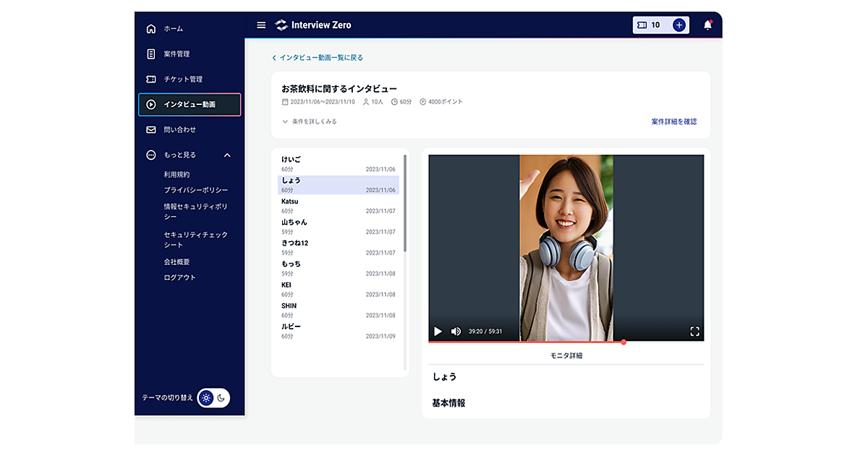Enter fullscreen video mode
The image size is (868, 456).
(x=694, y=332)
